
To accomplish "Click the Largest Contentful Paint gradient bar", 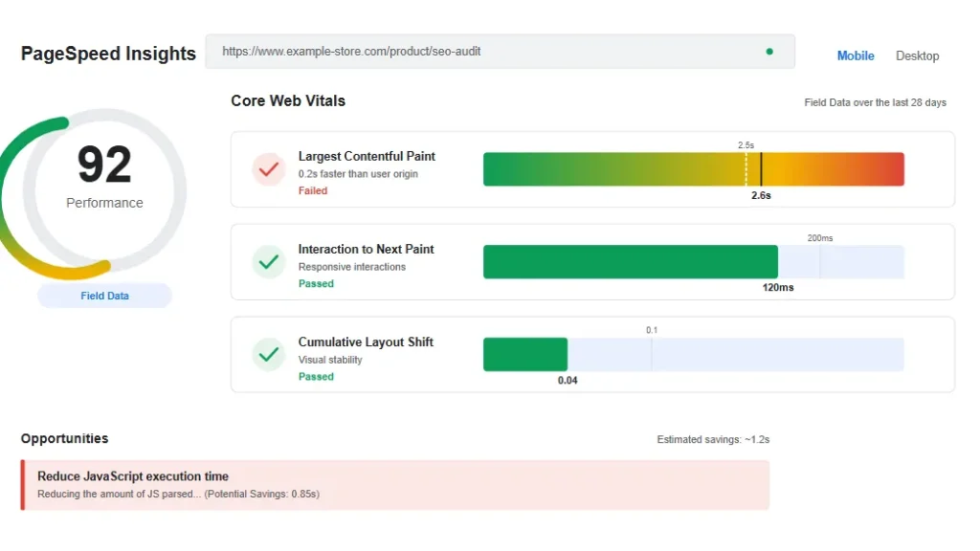I will click(694, 169).
